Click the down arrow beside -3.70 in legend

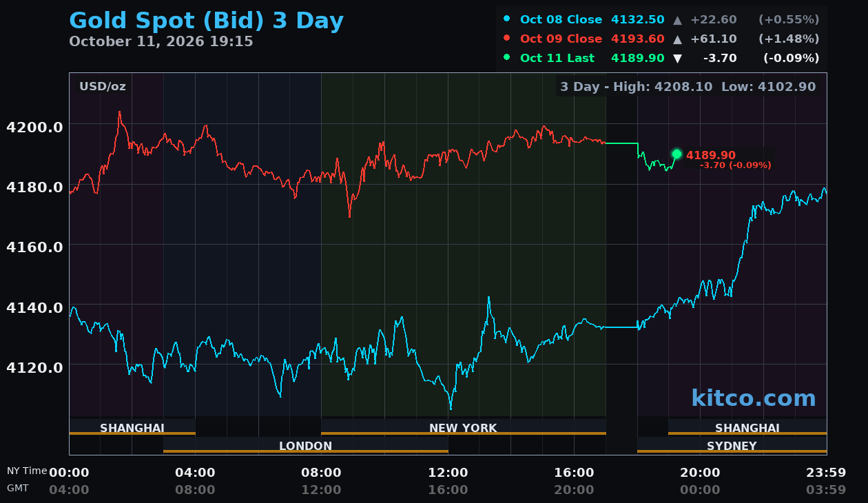(677, 59)
